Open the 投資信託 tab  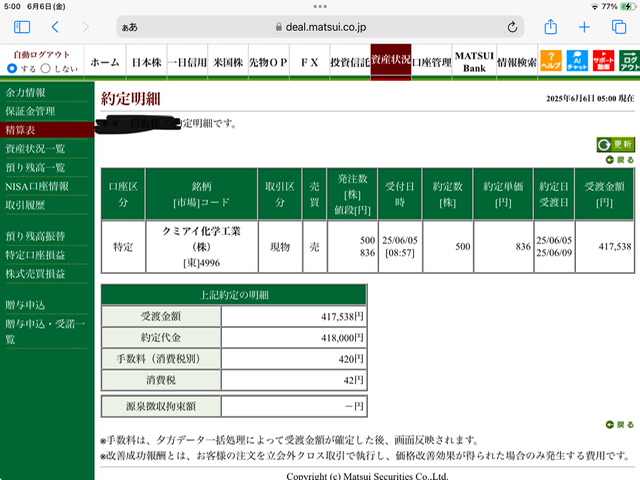(350, 62)
